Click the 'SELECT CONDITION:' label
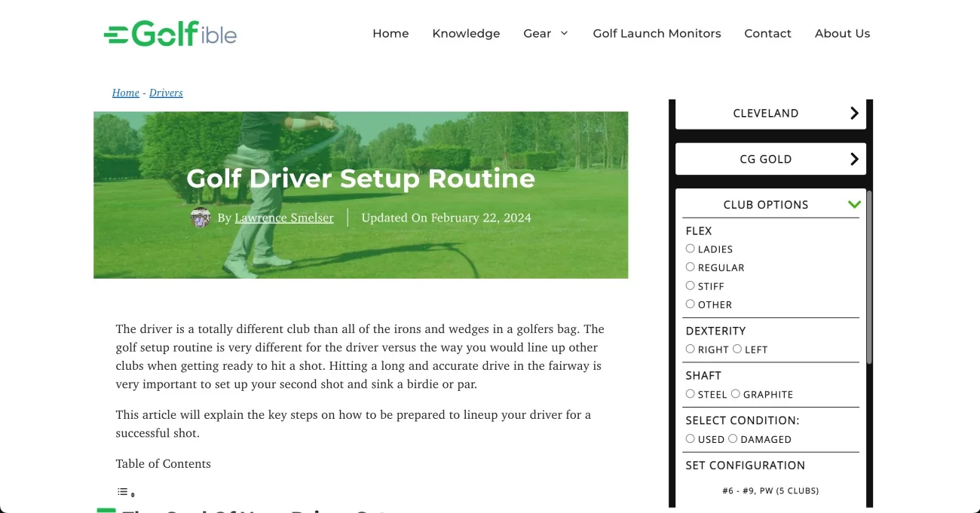 tap(743, 420)
